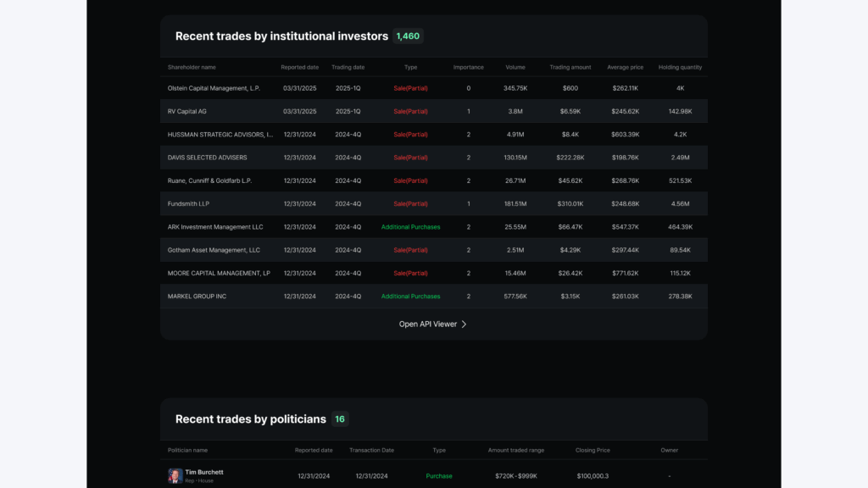
Task: Select the Tim Burchett politician name
Action: pos(204,472)
